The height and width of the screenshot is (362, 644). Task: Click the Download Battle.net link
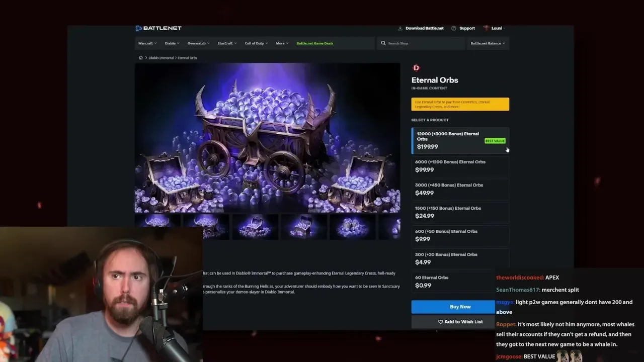click(421, 28)
